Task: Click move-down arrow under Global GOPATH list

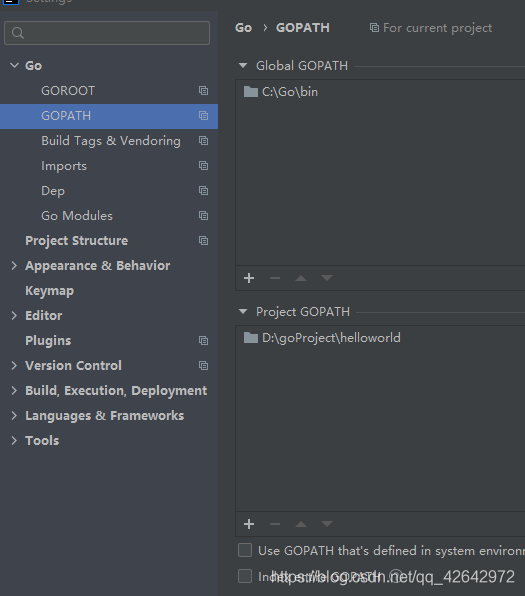Action: [327, 278]
